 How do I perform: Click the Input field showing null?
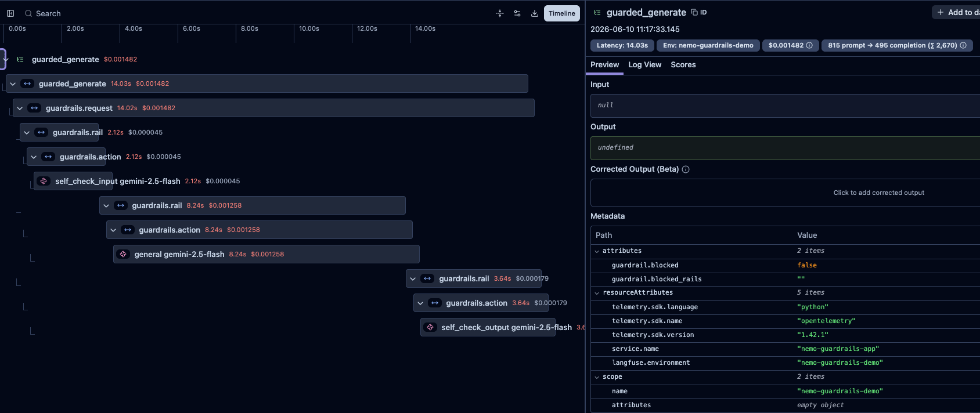coord(785,106)
